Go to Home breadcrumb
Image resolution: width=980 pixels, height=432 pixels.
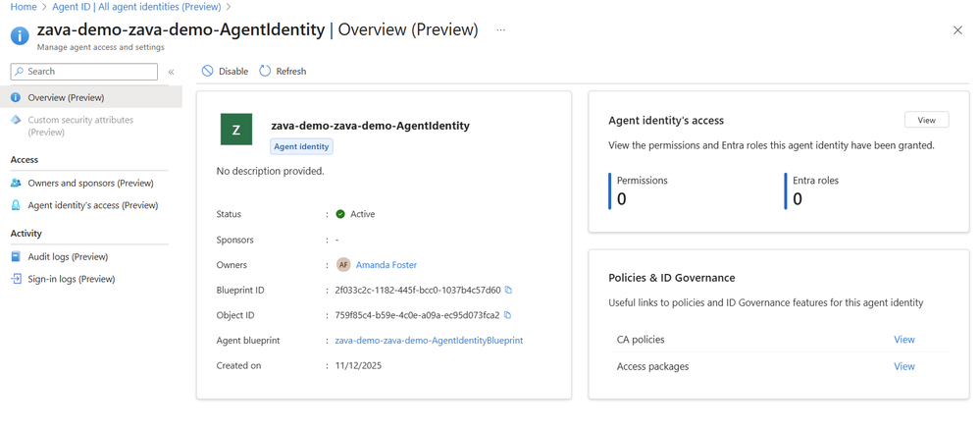(23, 7)
